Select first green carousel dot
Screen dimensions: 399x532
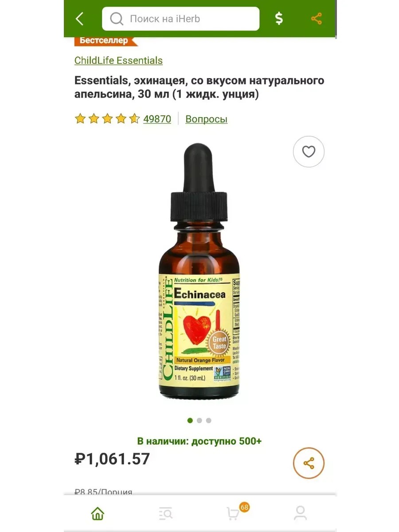[190, 420]
